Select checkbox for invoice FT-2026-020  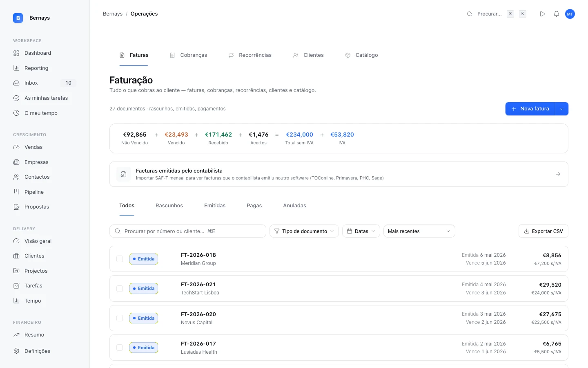tap(120, 318)
